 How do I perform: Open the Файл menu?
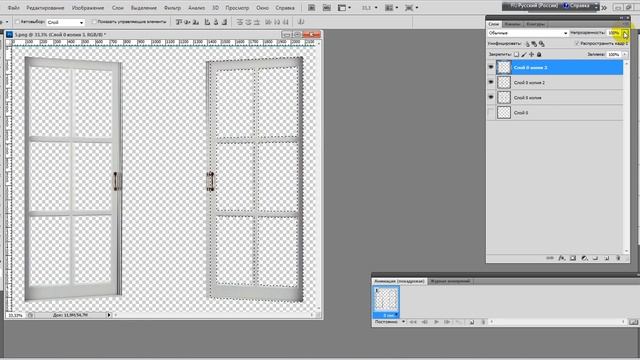tap(13, 8)
